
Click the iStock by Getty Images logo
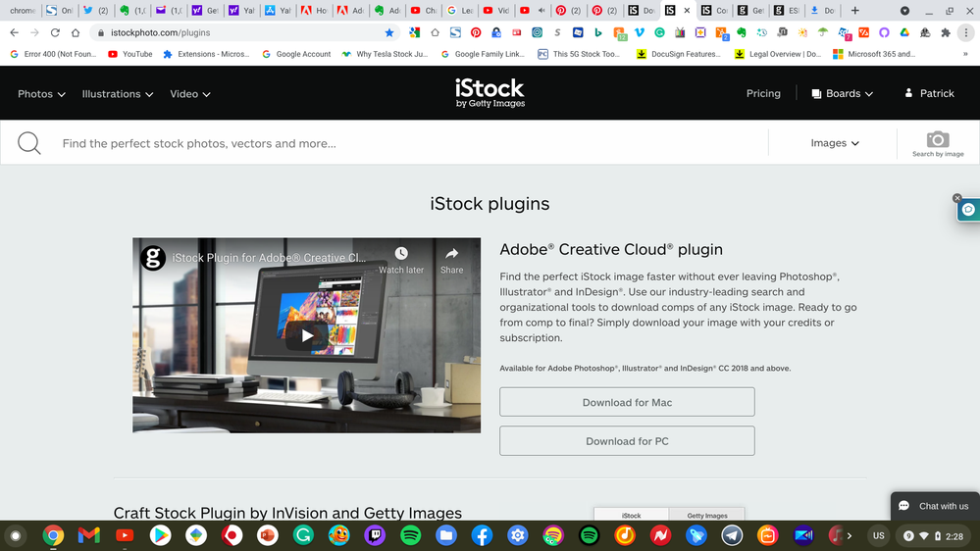point(490,93)
